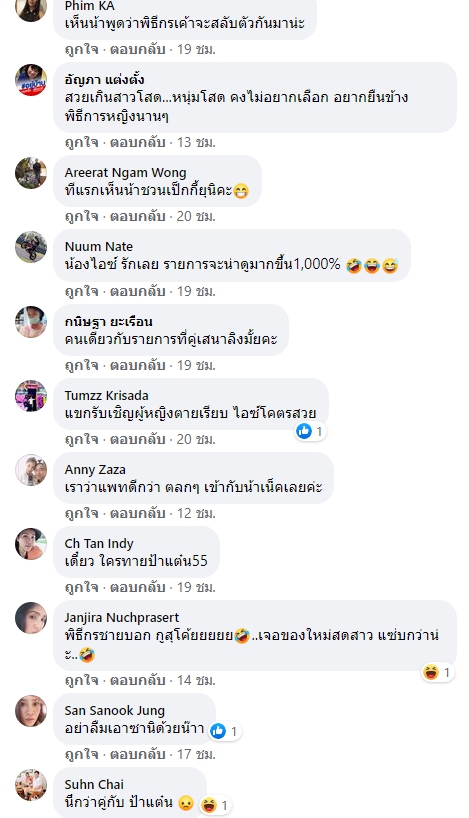This screenshot has width=469, height=818.
Task: Open the Suhn Chai profile name link
Action: point(94,784)
